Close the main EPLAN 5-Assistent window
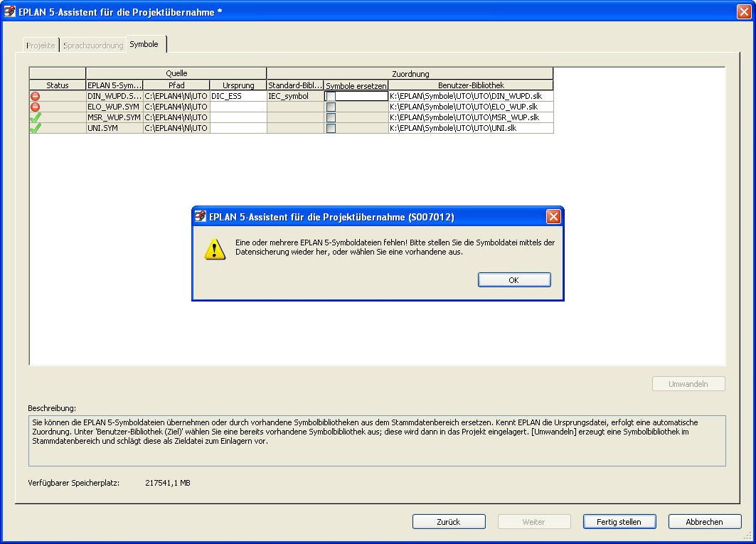The height and width of the screenshot is (544, 756). click(x=744, y=11)
